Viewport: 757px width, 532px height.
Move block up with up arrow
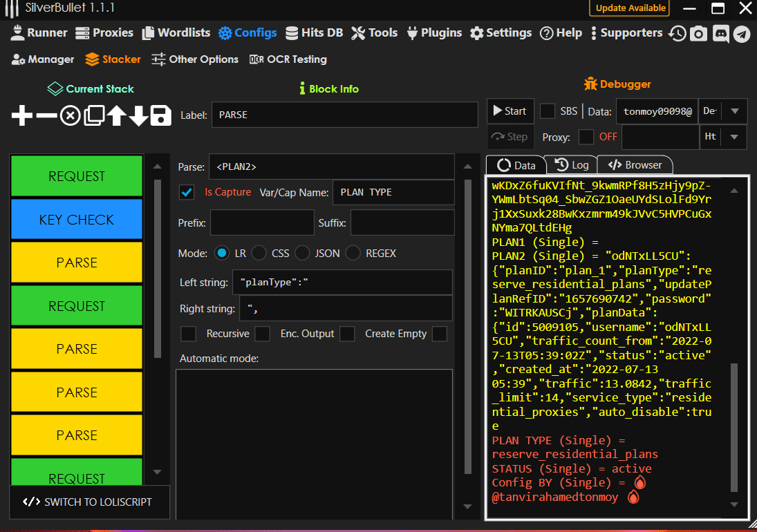pos(115,115)
